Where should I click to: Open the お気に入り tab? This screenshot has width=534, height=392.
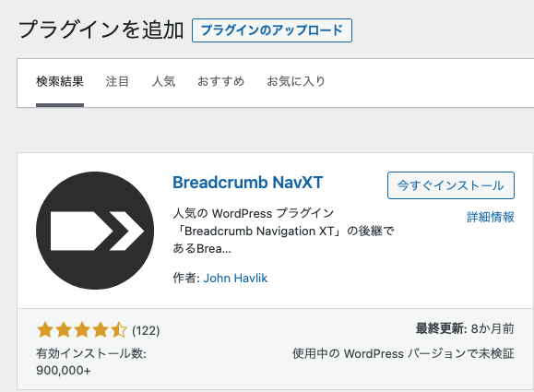[x=296, y=82]
